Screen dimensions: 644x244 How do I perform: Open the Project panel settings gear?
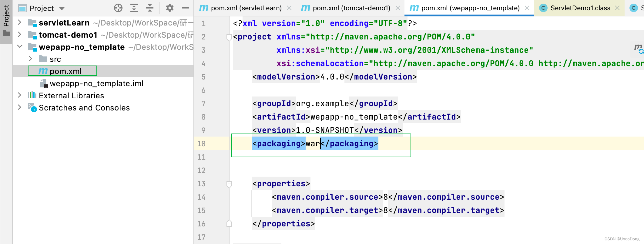click(169, 8)
